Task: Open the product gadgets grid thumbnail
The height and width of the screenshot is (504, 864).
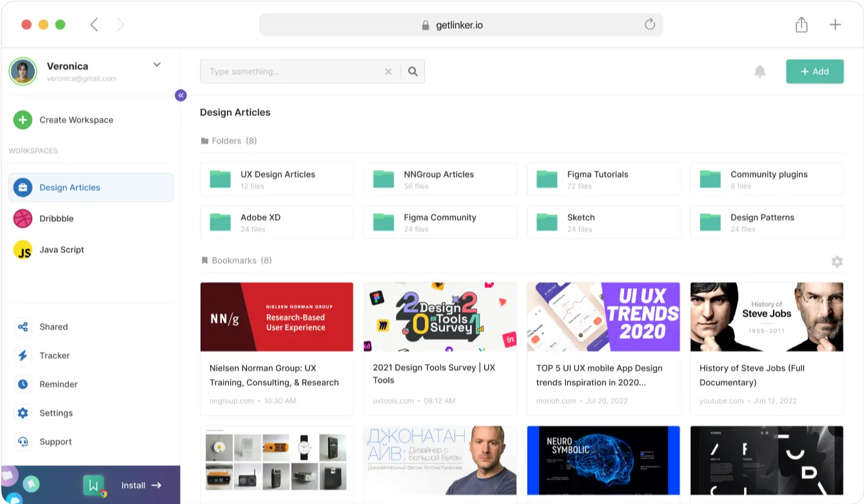Action: (277, 461)
